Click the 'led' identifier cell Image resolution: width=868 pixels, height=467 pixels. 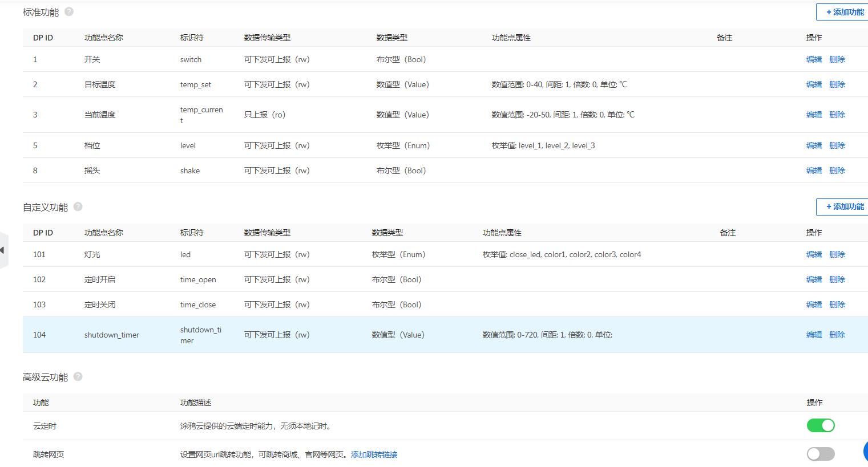185,254
